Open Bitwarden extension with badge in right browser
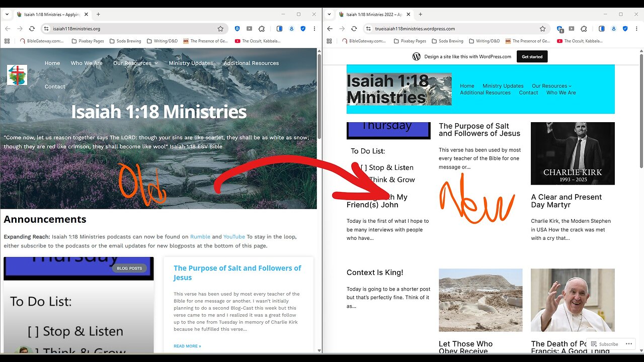The width and height of the screenshot is (644, 362). click(x=560, y=29)
